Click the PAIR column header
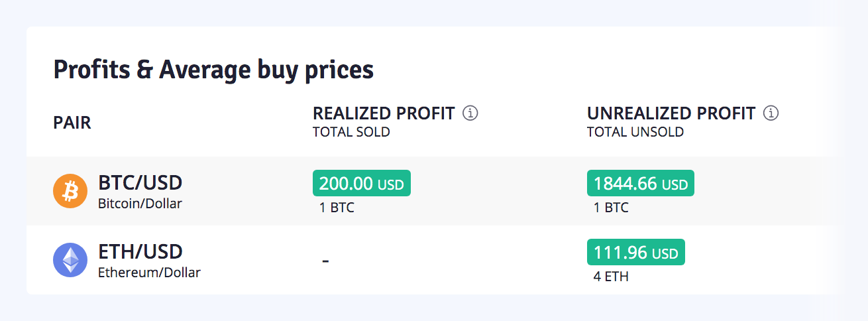Viewport: 868px width, 321px height. pyautogui.click(x=72, y=123)
